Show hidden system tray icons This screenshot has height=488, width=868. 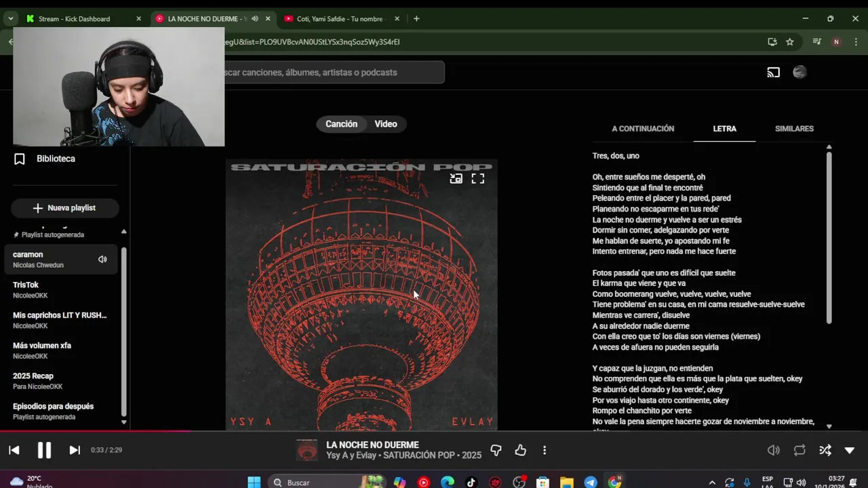pos(712,483)
